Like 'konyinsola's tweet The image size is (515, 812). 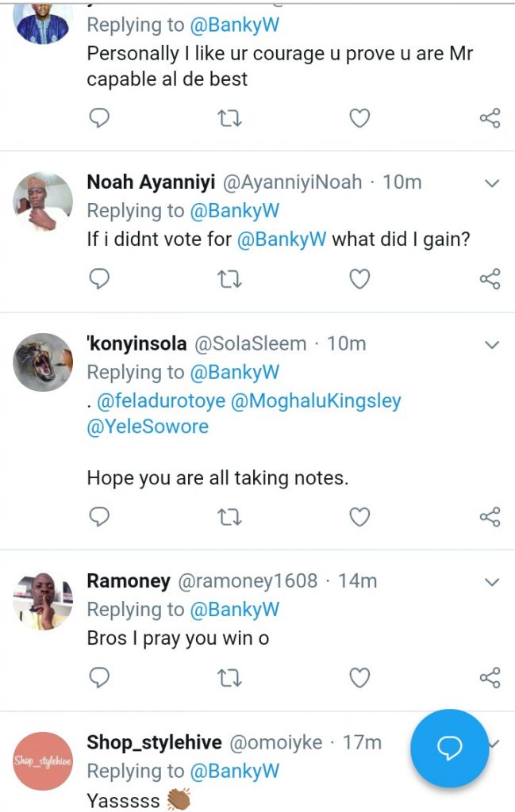[x=359, y=517]
